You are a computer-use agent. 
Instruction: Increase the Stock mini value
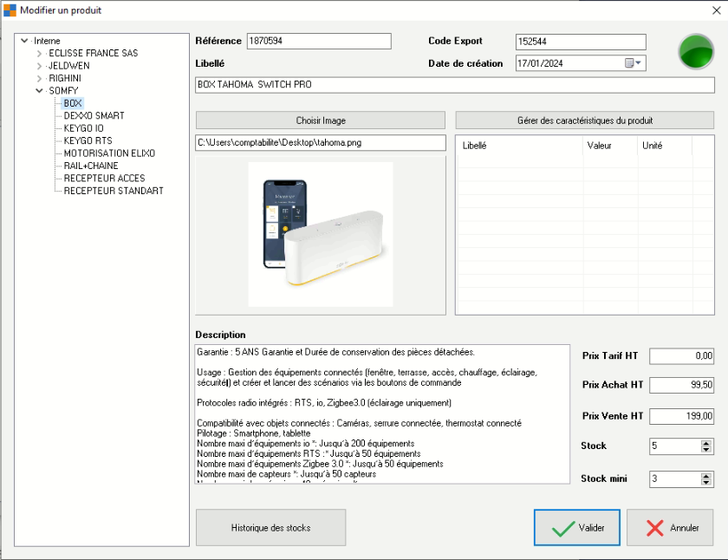pyautogui.click(x=705, y=476)
